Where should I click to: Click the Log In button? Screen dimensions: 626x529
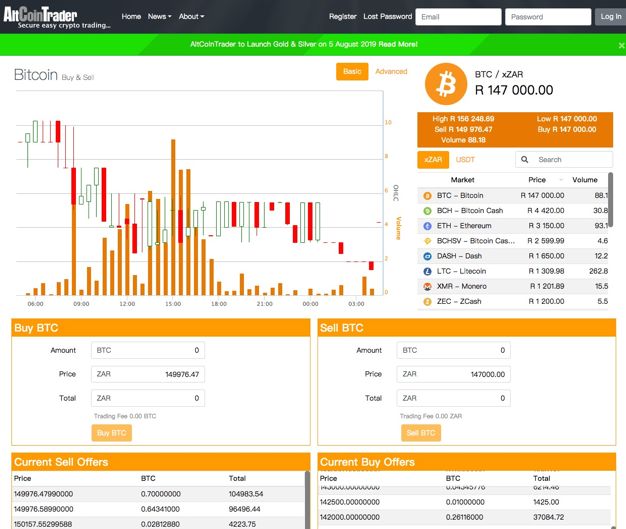[611, 17]
